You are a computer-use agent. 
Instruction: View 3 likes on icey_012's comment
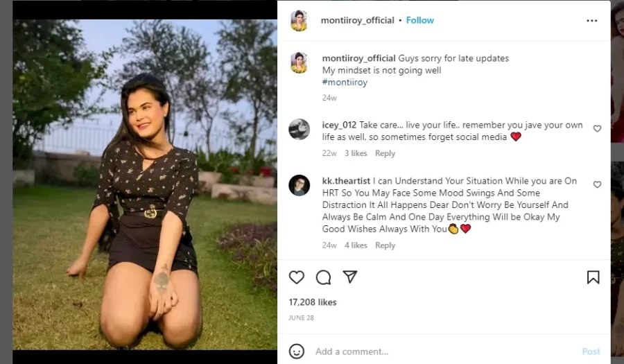[356, 153]
